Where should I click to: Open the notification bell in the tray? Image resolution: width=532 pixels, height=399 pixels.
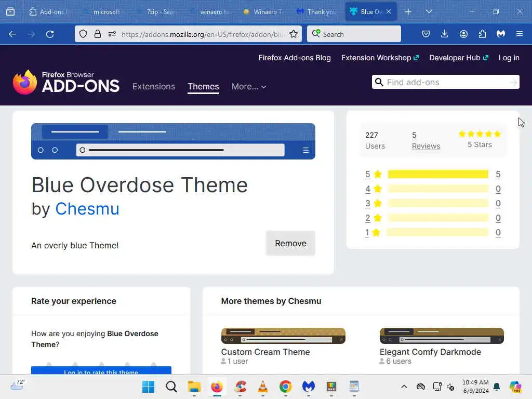click(x=497, y=387)
